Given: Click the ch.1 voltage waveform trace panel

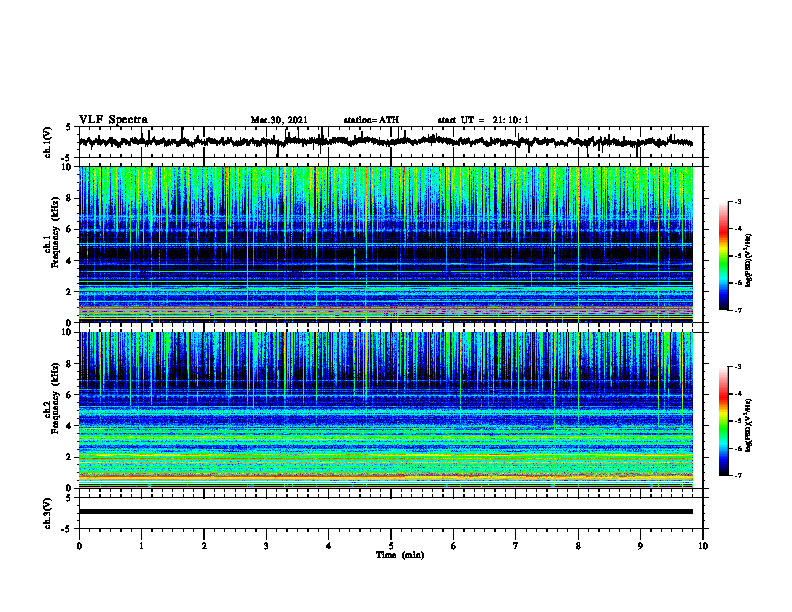Looking at the screenshot, I should tap(390, 142).
